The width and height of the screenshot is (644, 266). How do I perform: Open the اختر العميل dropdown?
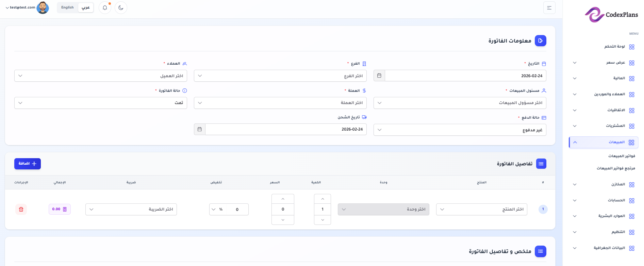click(100, 76)
